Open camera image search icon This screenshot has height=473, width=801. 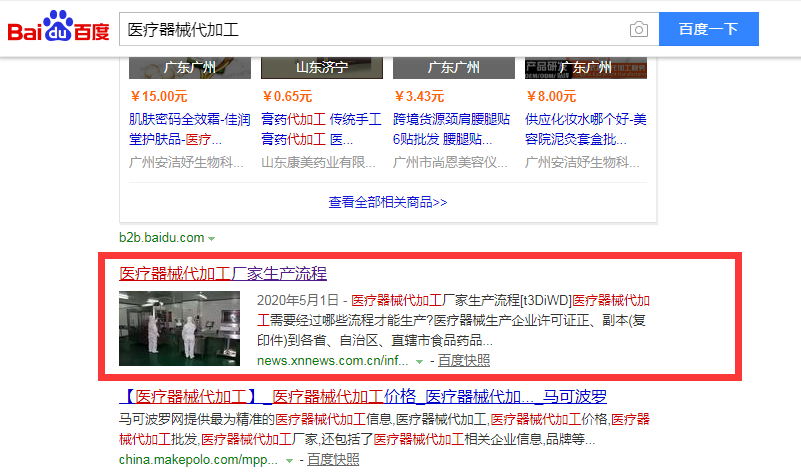coord(638,29)
